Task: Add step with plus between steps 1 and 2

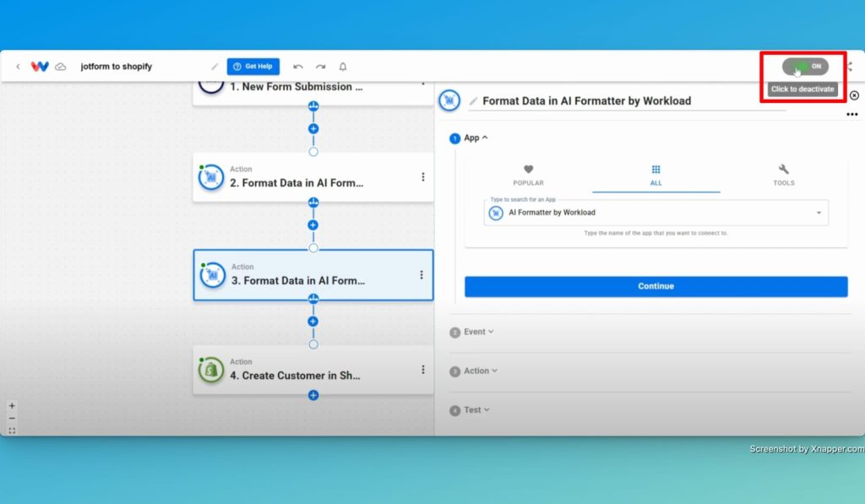Action: pyautogui.click(x=313, y=128)
